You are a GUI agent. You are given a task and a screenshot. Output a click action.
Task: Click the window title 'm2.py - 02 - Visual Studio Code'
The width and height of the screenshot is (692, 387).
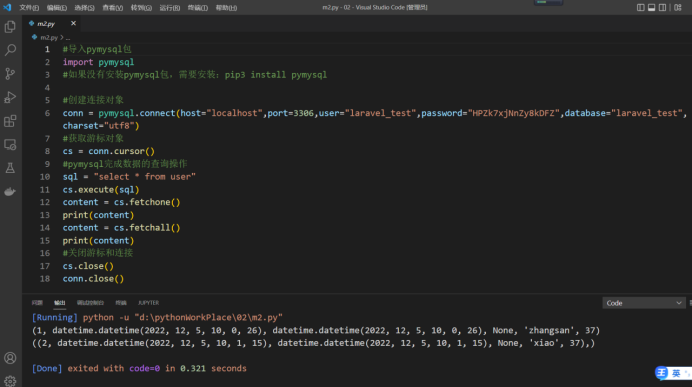[x=375, y=8]
